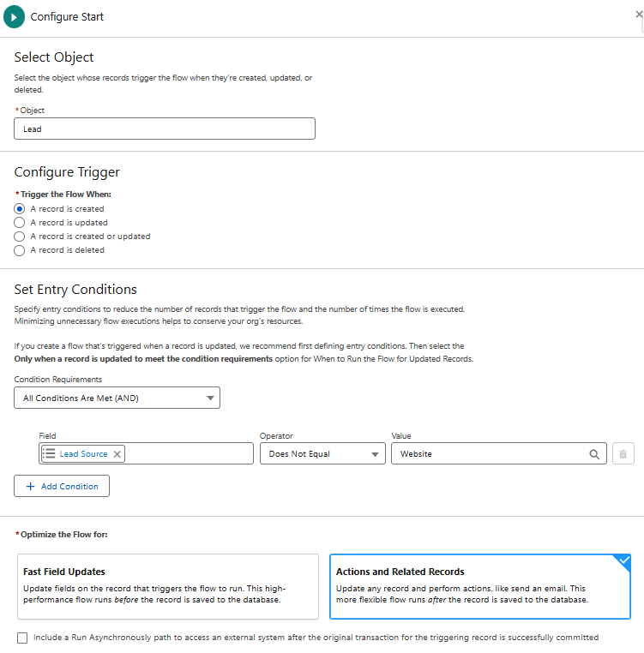The image size is (644, 653).
Task: Open the Condition Requirements dropdown
Action: tap(117, 398)
